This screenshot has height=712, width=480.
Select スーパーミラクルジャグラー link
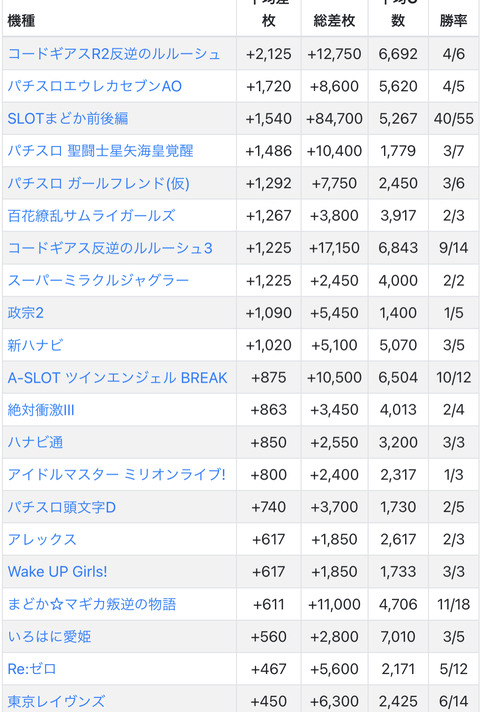[x=98, y=281]
